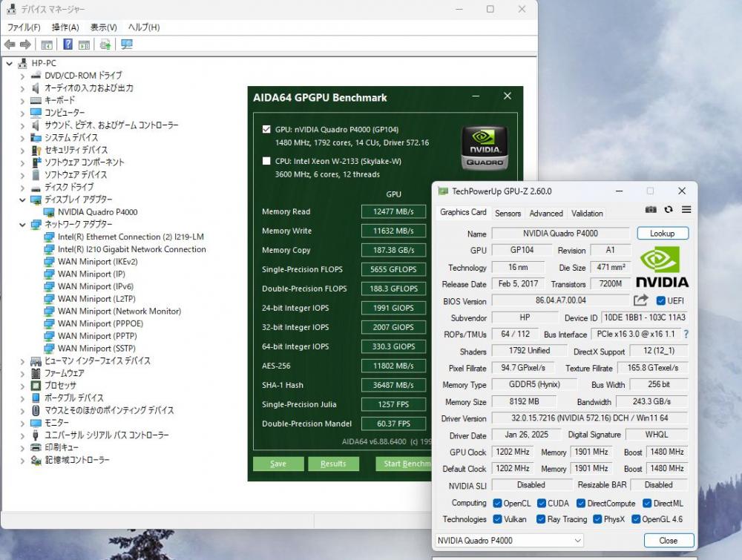This screenshot has width=742, height=560.
Task: Click the Save button in AIDA64
Action: click(x=278, y=464)
